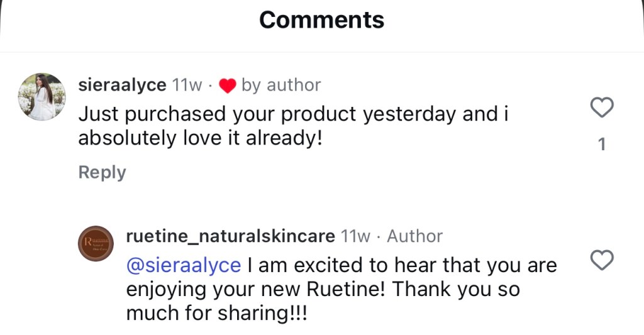Image resolution: width=644 pixels, height=335 pixels.
Task: Tap the Comments header title
Action: coord(321,20)
